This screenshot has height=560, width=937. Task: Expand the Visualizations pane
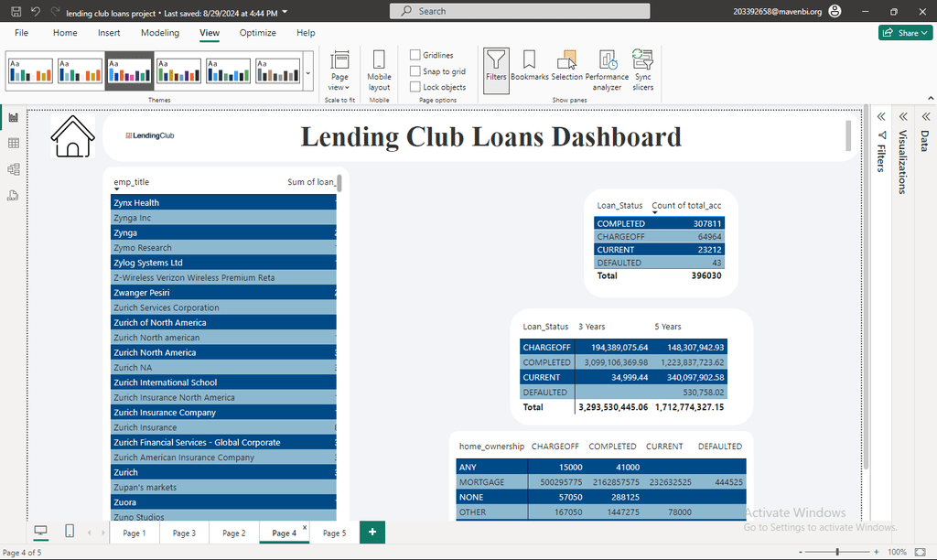(x=903, y=116)
